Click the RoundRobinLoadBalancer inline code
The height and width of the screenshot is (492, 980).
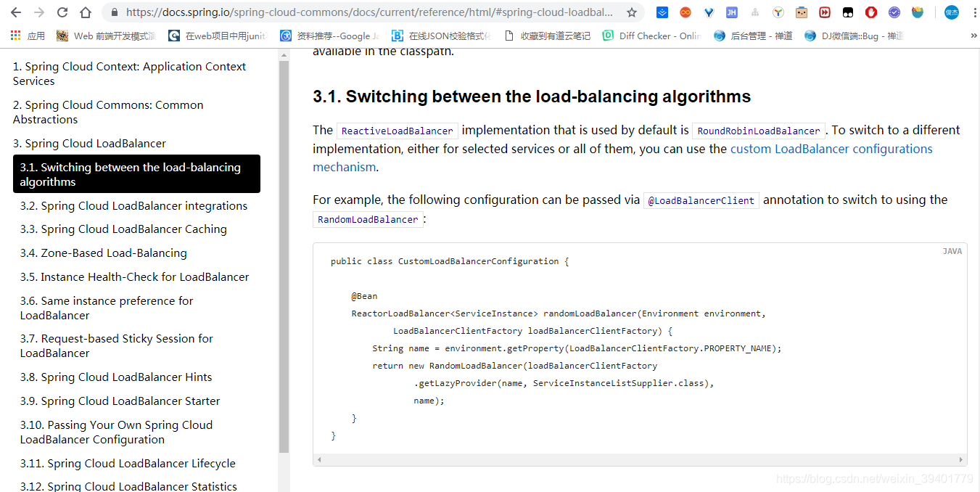(759, 131)
